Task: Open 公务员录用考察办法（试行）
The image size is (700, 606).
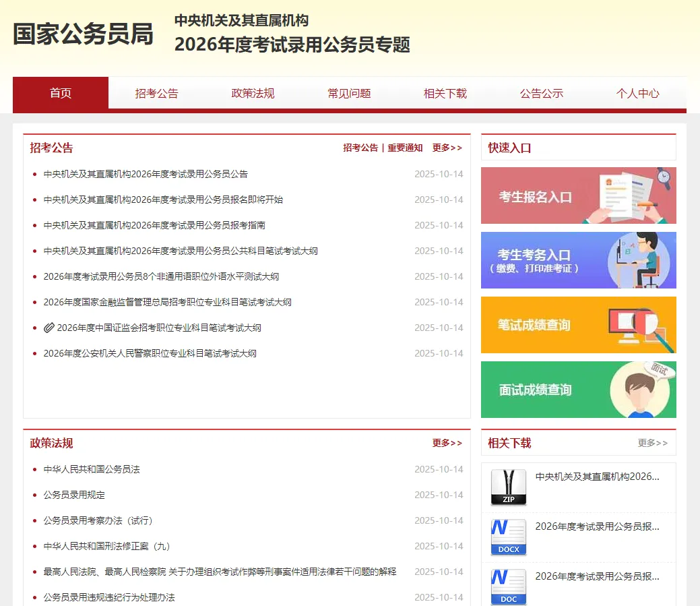Action: click(x=98, y=520)
